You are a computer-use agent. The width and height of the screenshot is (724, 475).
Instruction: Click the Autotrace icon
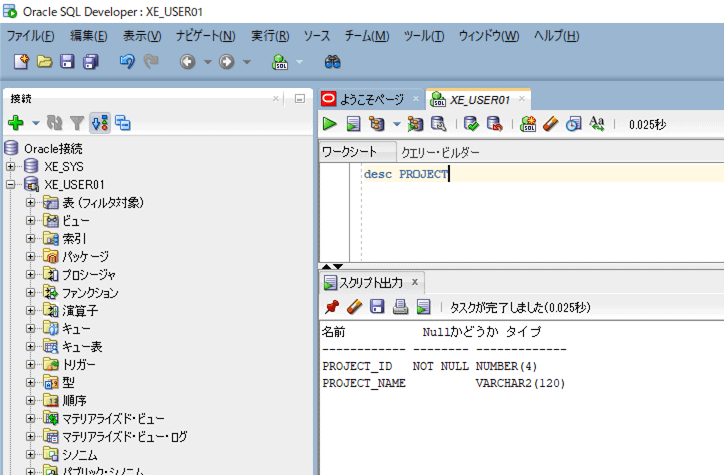[x=415, y=124]
